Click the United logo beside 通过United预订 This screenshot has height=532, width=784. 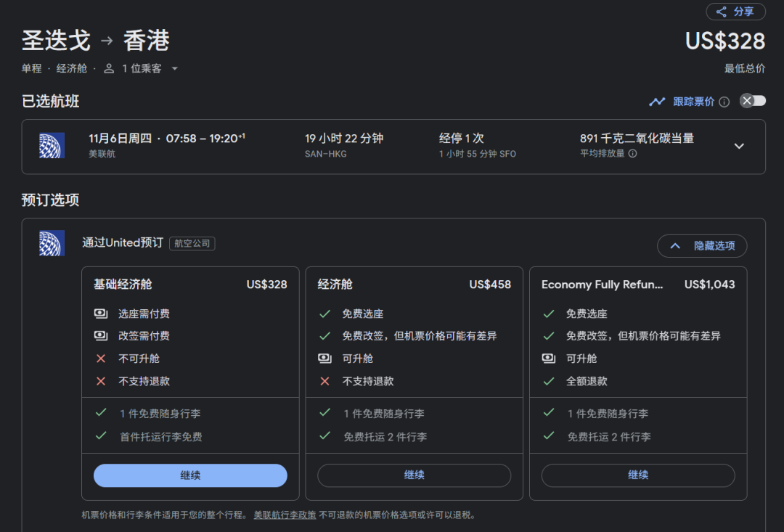click(x=52, y=243)
